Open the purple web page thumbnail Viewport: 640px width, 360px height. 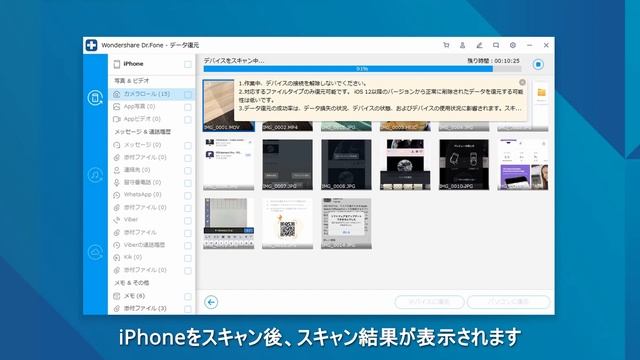522,164
